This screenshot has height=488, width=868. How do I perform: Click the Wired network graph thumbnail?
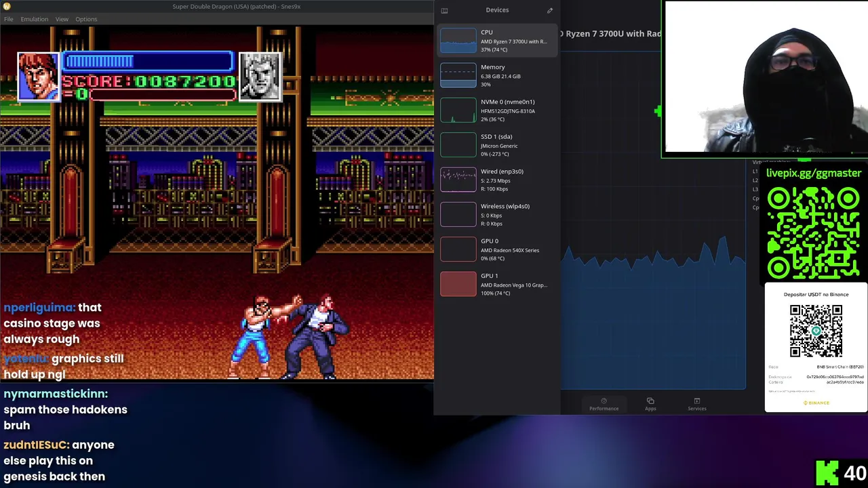[458, 180]
